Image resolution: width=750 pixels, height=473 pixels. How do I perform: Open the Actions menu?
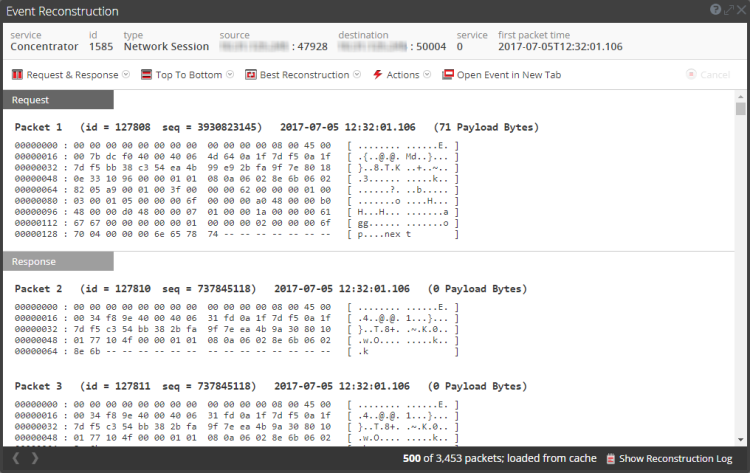[403, 75]
